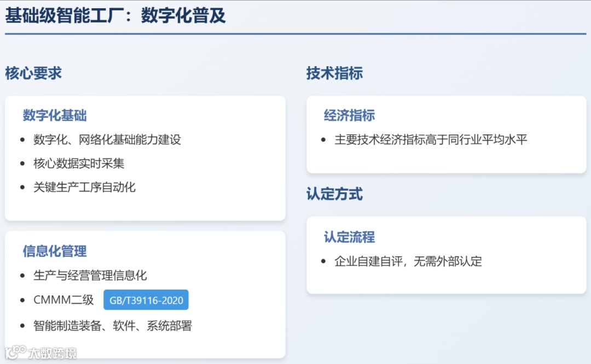The image size is (591, 364).
Task: Select the slide title 基础级智能工厂:数字化普及
Action: (x=115, y=16)
